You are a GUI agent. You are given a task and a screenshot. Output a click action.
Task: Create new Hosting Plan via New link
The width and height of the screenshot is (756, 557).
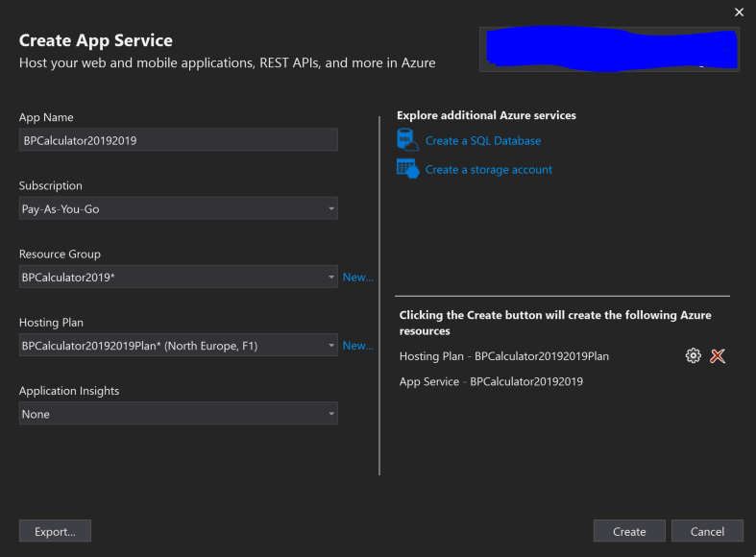point(357,346)
